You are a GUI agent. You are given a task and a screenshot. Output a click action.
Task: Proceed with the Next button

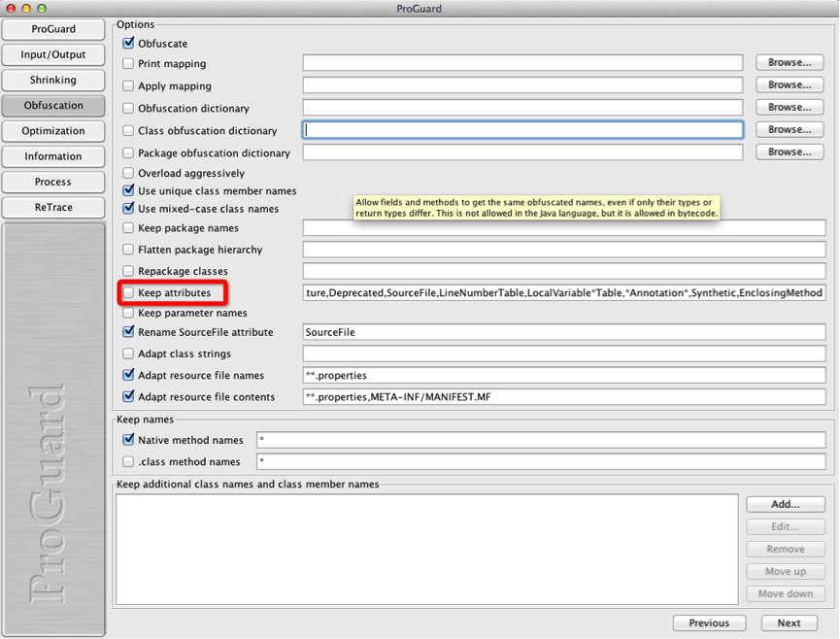790,622
